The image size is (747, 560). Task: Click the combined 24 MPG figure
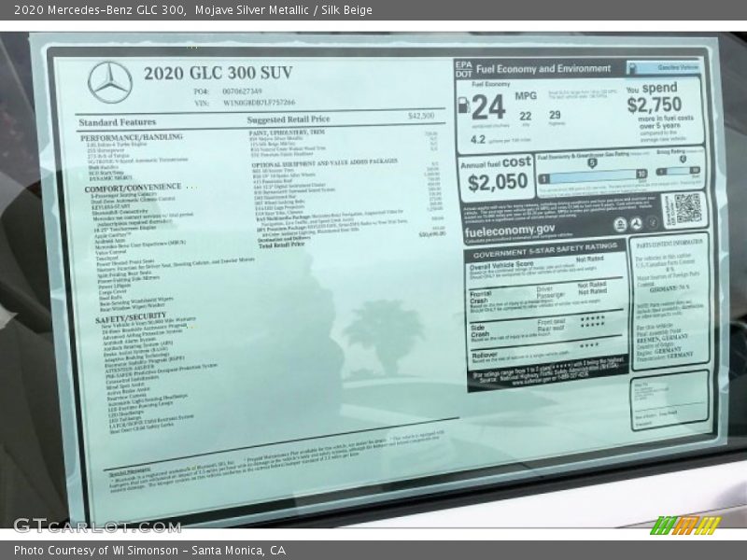pos(488,106)
